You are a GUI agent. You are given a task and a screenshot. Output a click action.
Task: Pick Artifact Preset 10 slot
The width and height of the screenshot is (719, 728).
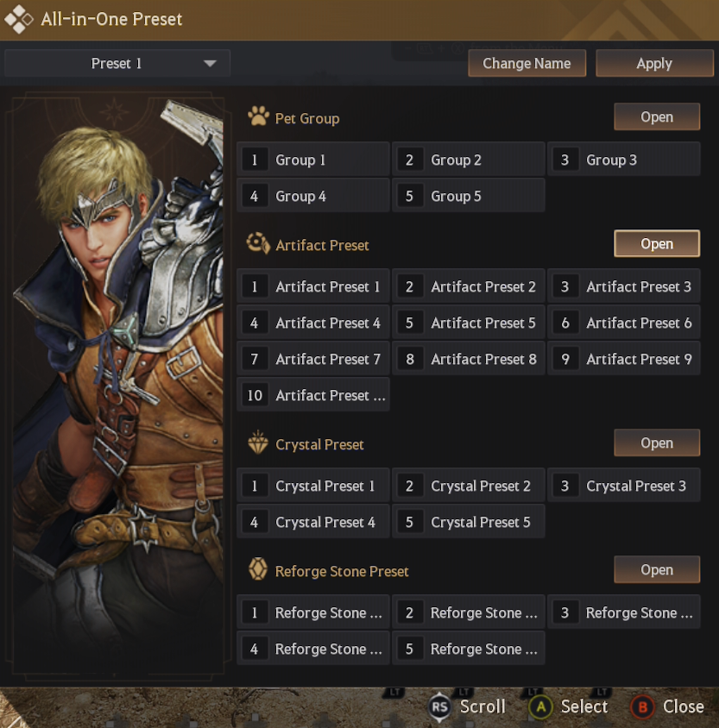pyautogui.click(x=313, y=395)
